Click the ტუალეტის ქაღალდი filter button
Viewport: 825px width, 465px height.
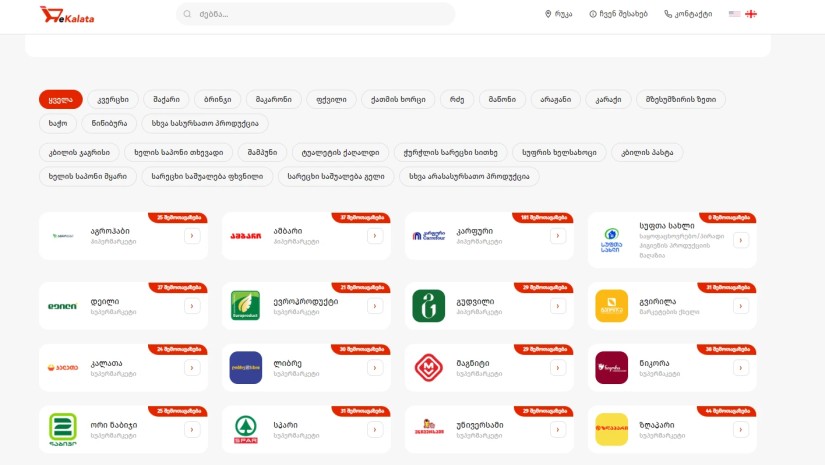click(340, 153)
